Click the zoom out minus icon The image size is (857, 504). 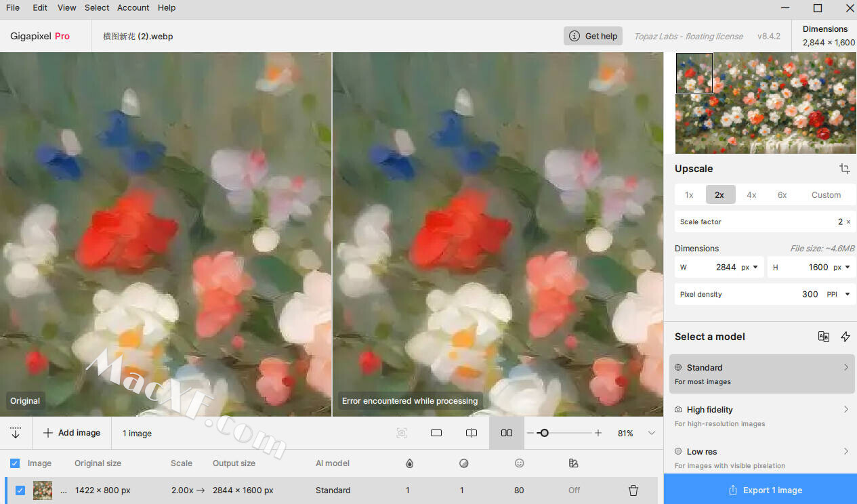pos(530,433)
